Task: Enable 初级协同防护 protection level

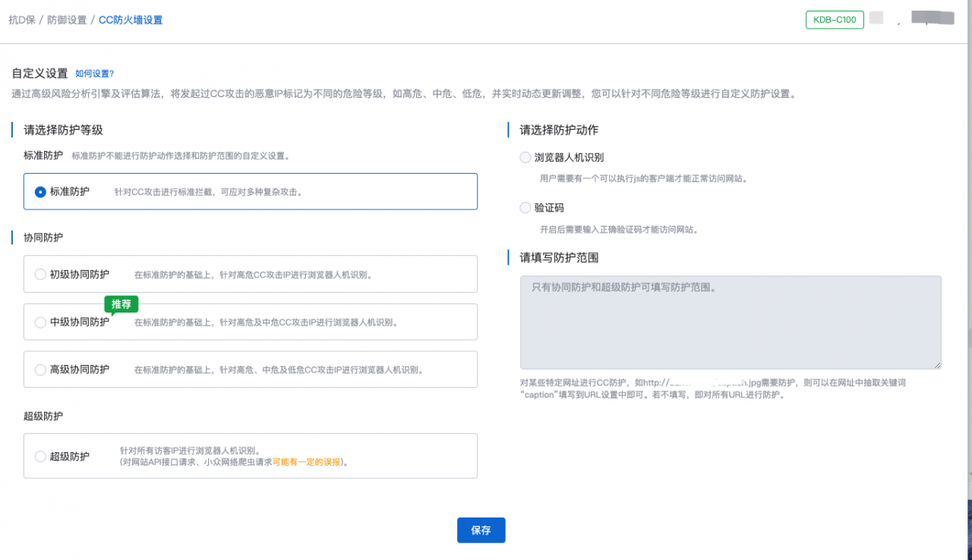Action: tap(39, 274)
